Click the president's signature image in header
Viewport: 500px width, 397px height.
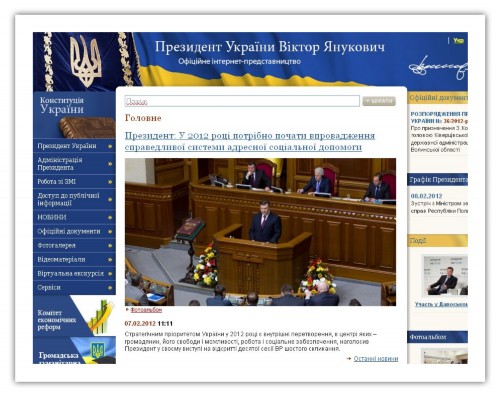[438, 68]
